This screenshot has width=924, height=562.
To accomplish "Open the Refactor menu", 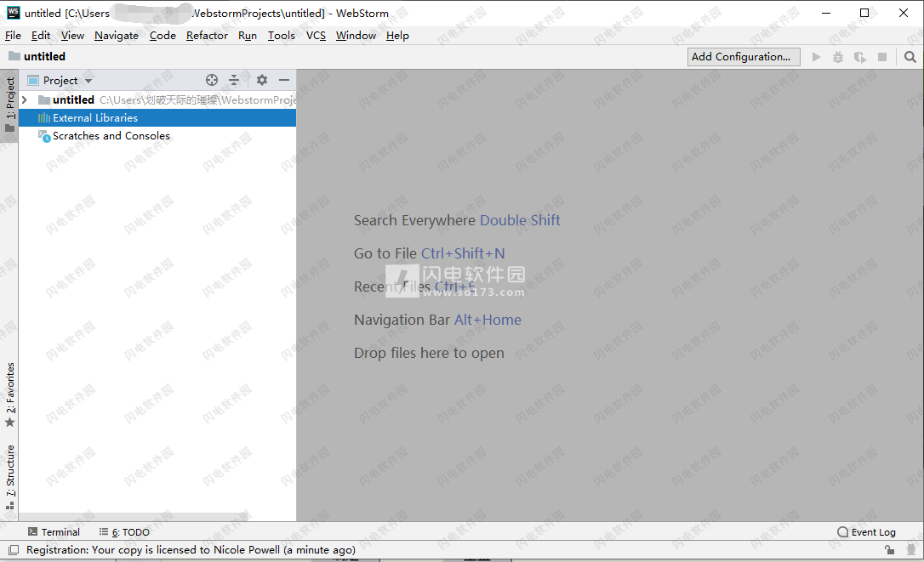I will click(x=207, y=36).
